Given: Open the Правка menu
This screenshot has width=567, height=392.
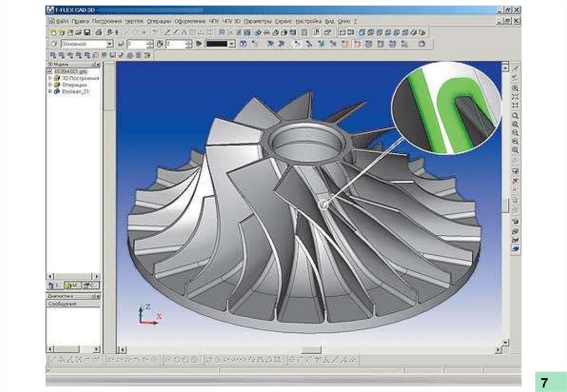Looking at the screenshot, I should point(80,22).
